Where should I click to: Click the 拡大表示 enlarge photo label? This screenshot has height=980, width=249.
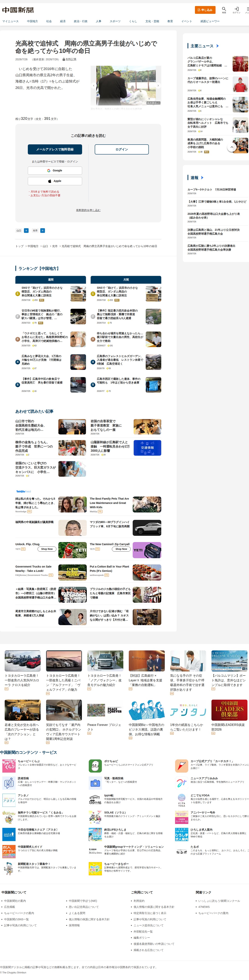click(x=153, y=103)
